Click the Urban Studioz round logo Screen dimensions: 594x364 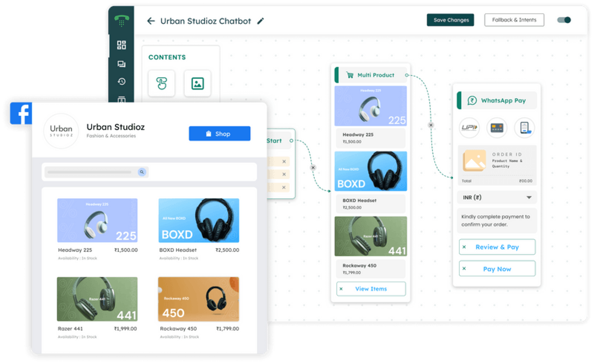(x=61, y=131)
